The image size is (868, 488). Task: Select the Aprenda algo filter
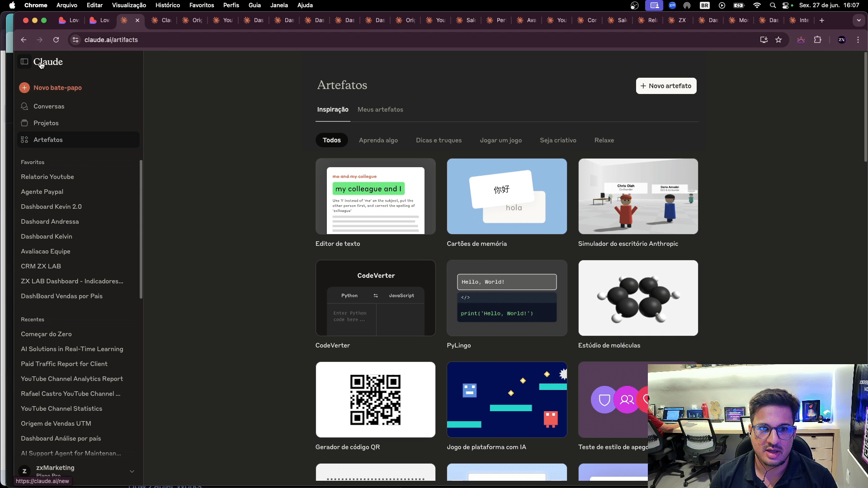[378, 140]
